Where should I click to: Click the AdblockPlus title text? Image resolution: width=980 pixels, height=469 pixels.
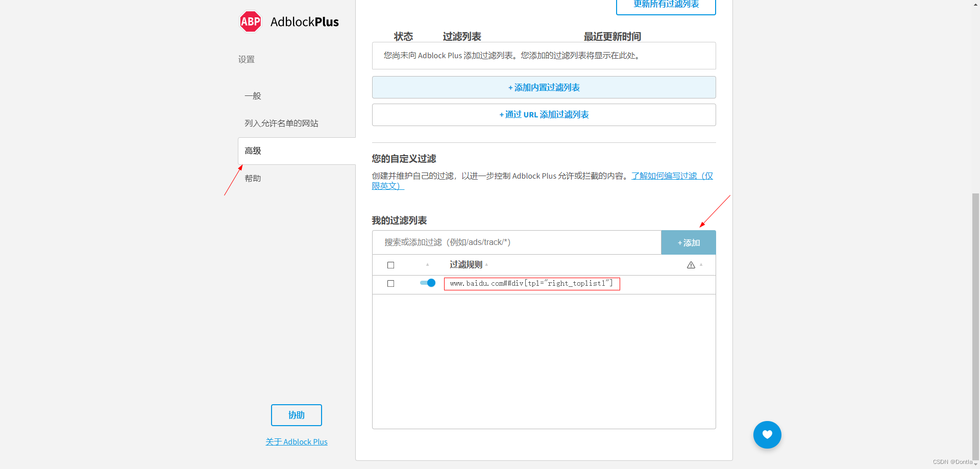point(305,22)
